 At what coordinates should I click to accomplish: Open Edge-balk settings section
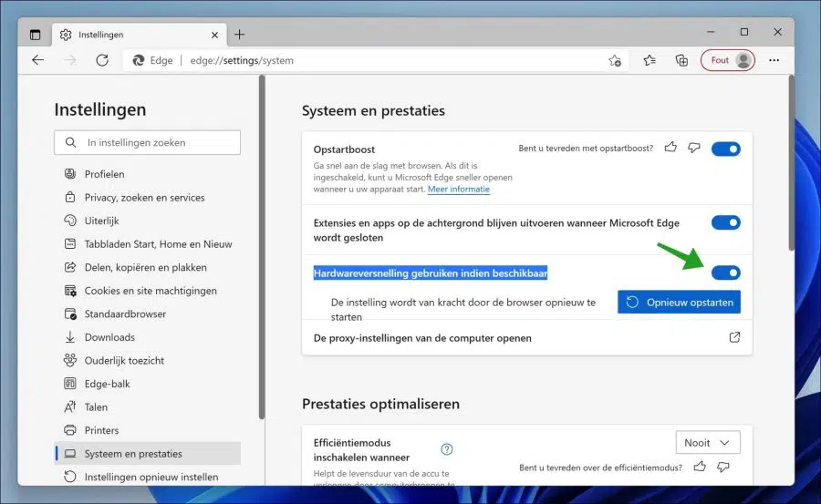click(x=147, y=384)
